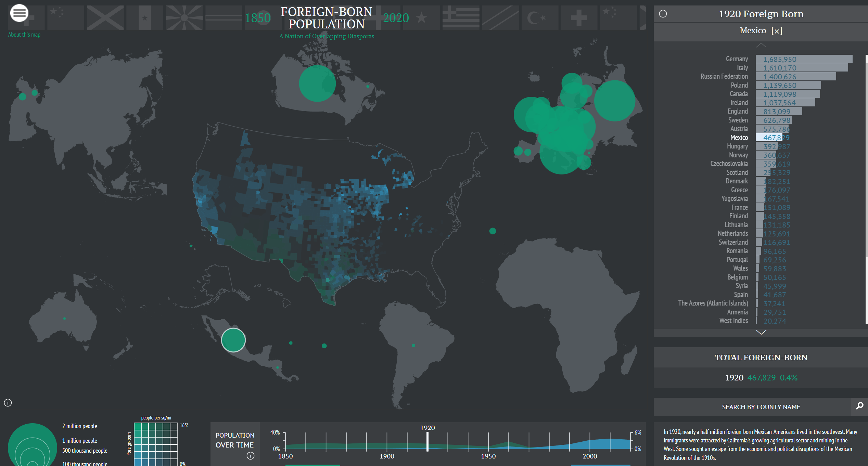Click the 1920 marker on the timeline
This screenshot has height=466, width=868.
(427, 441)
